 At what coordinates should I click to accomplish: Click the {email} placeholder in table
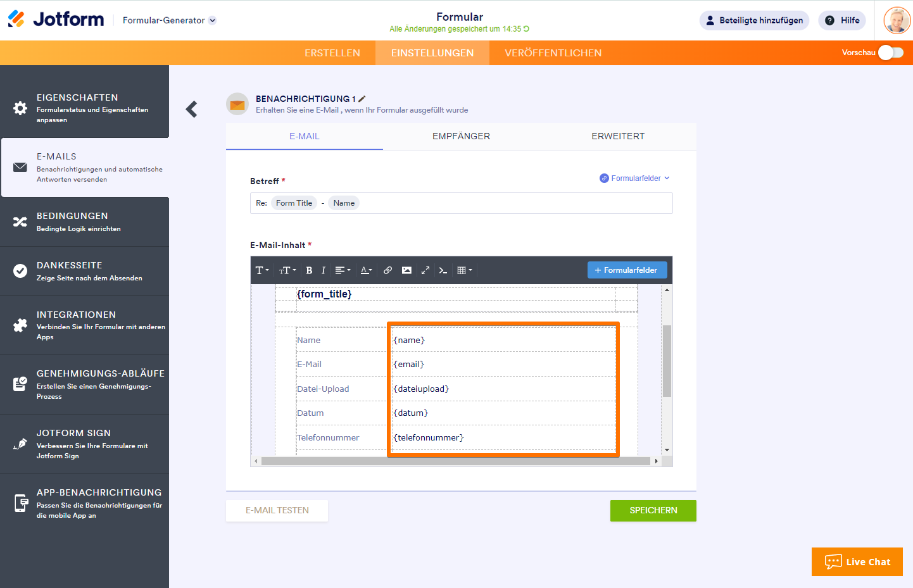coord(409,365)
